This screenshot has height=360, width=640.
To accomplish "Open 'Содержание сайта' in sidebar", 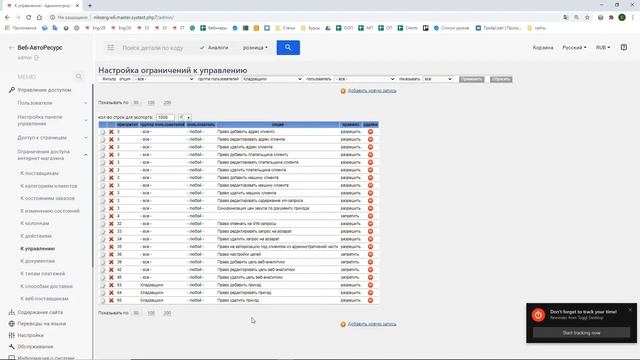I will click(x=40, y=312).
